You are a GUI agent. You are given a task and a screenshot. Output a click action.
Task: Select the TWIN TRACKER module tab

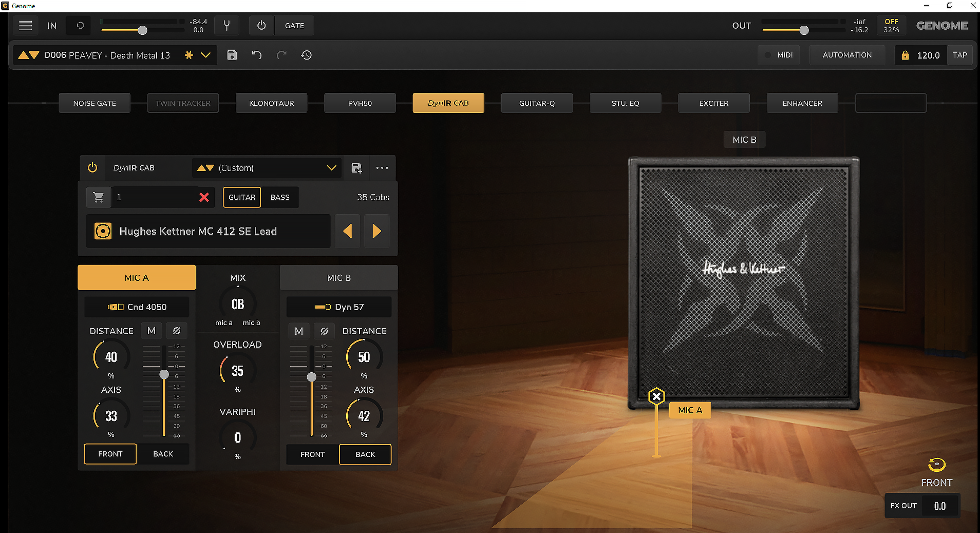[183, 103]
